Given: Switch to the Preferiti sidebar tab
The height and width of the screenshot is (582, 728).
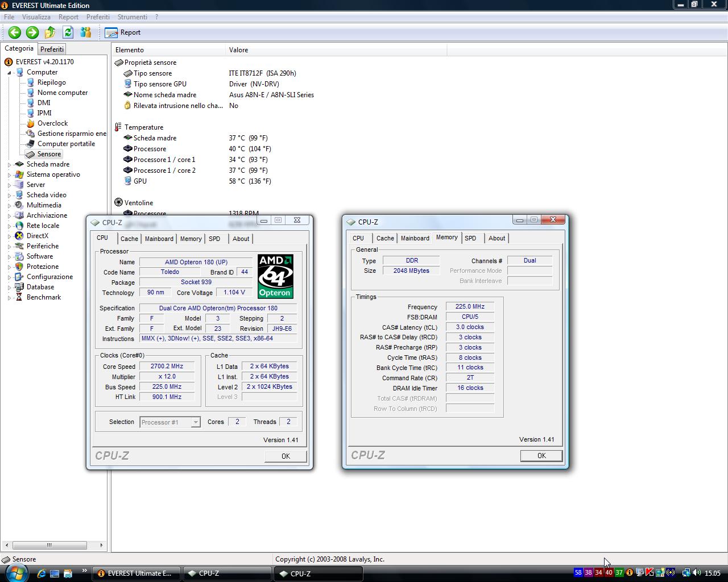Looking at the screenshot, I should (52, 49).
